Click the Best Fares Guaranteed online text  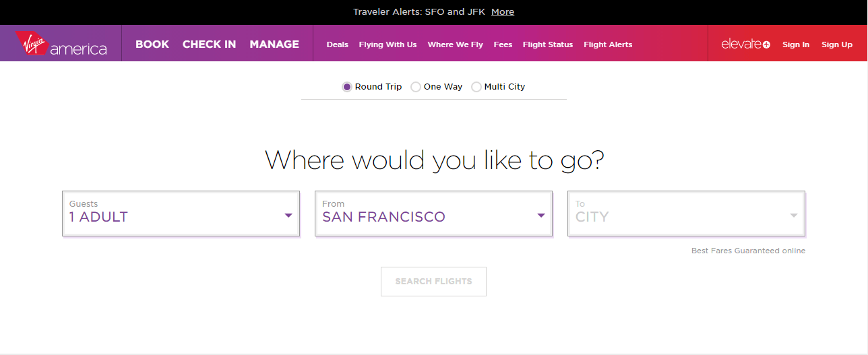748,251
